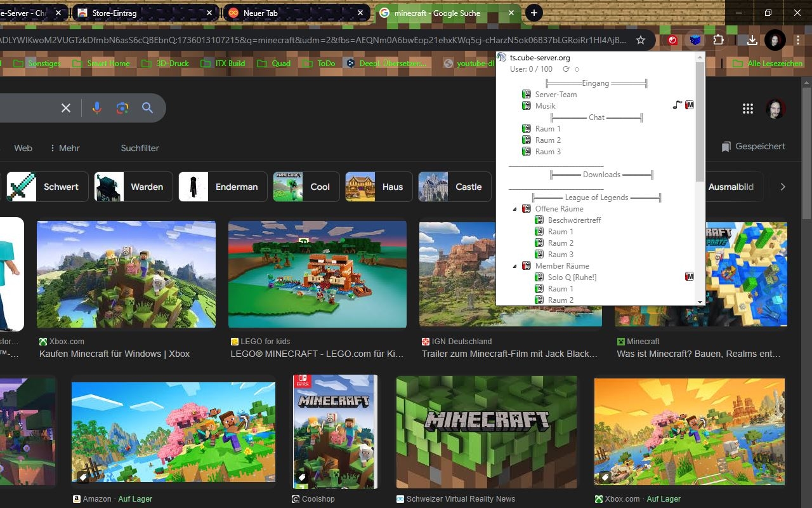812x508 pixels.
Task: Bookmark this page with the star icon
Action: pyautogui.click(x=641, y=39)
